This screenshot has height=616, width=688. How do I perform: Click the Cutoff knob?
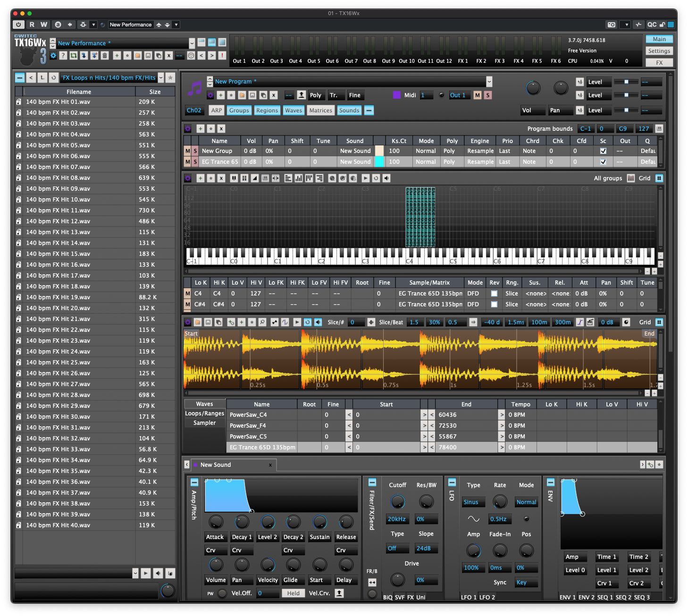point(397,502)
